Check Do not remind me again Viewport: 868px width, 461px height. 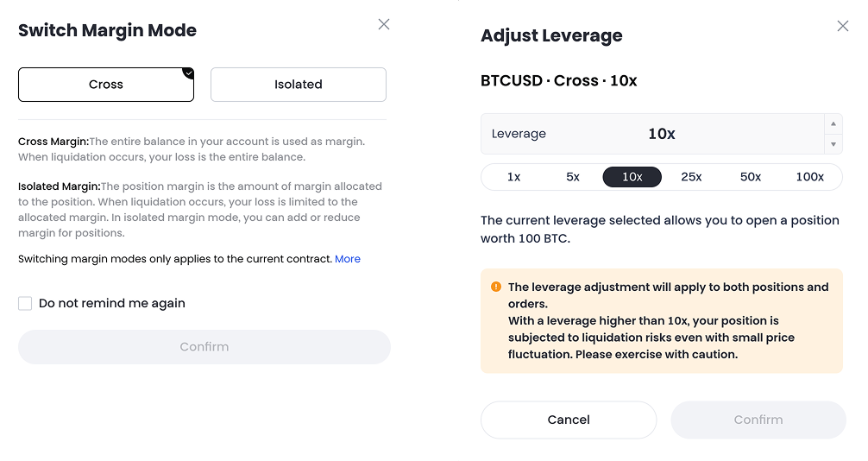pyautogui.click(x=25, y=303)
